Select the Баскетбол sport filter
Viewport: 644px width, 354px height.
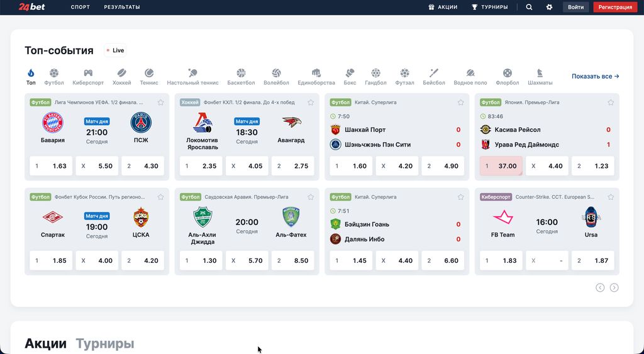[x=241, y=77]
